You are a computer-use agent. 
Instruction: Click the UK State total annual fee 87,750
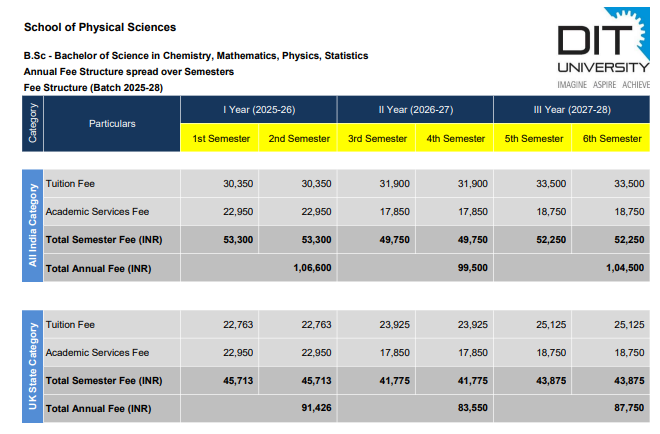[625, 409]
